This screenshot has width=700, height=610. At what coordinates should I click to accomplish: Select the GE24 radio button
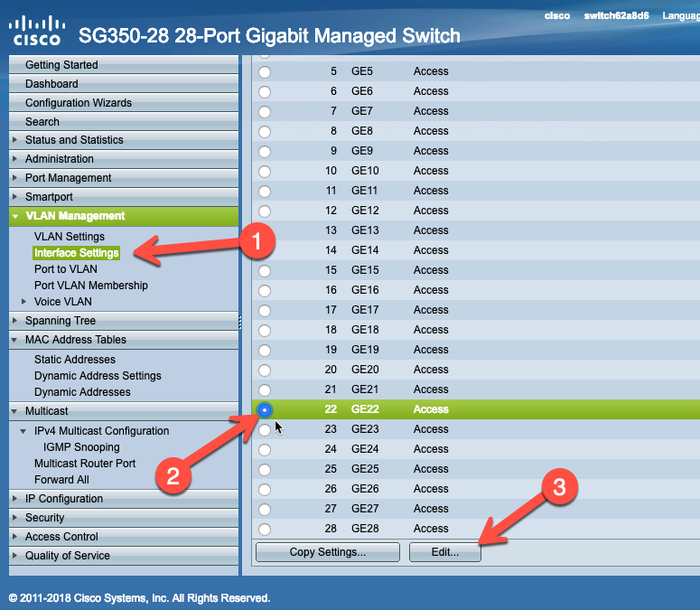click(265, 450)
